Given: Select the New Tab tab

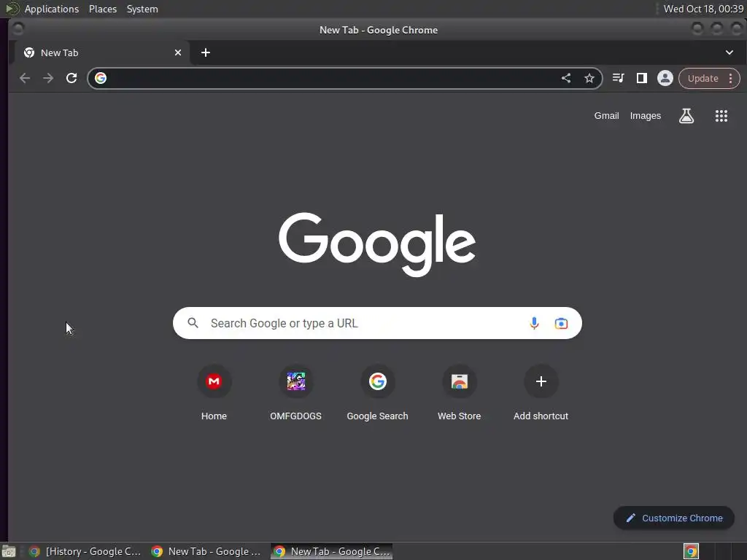Looking at the screenshot, I should pos(102,52).
